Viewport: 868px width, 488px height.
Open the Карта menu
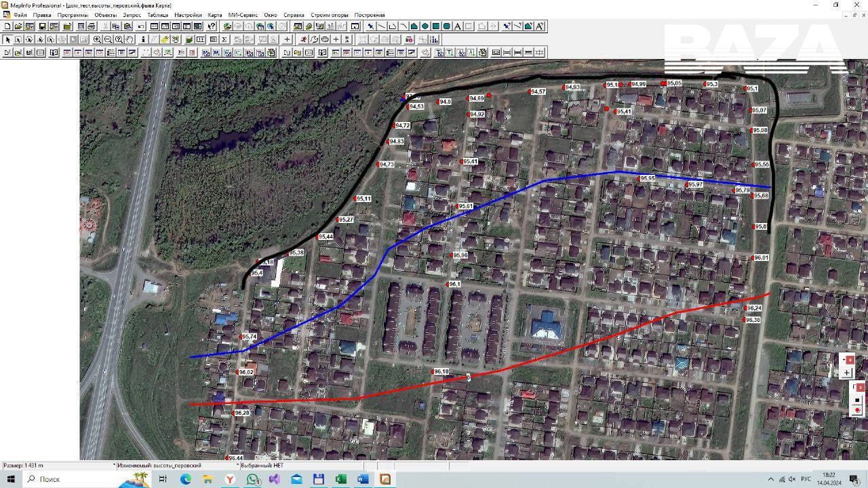click(x=214, y=15)
